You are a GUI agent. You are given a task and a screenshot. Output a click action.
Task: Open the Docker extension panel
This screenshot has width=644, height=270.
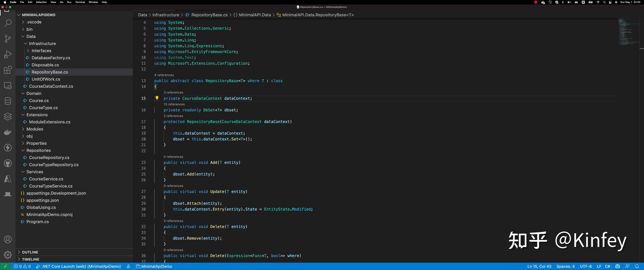[x=8, y=132]
